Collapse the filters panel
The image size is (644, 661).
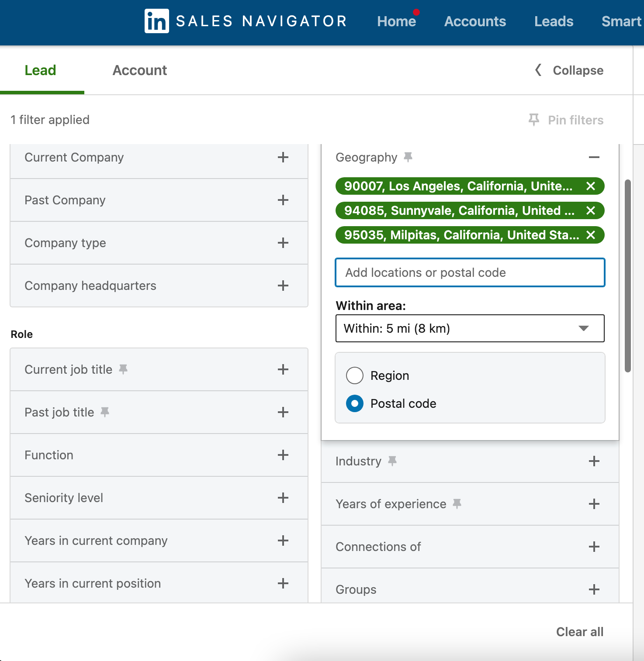point(569,70)
